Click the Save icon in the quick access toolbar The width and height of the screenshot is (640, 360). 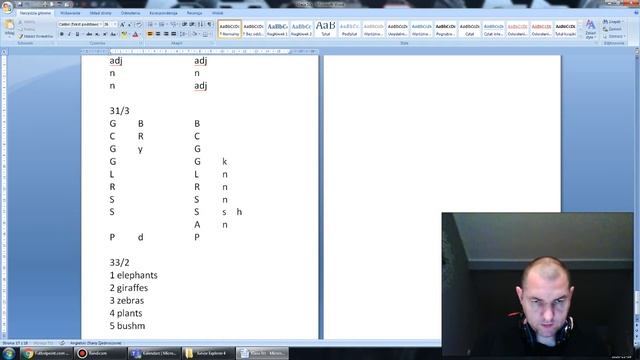click(20, 4)
